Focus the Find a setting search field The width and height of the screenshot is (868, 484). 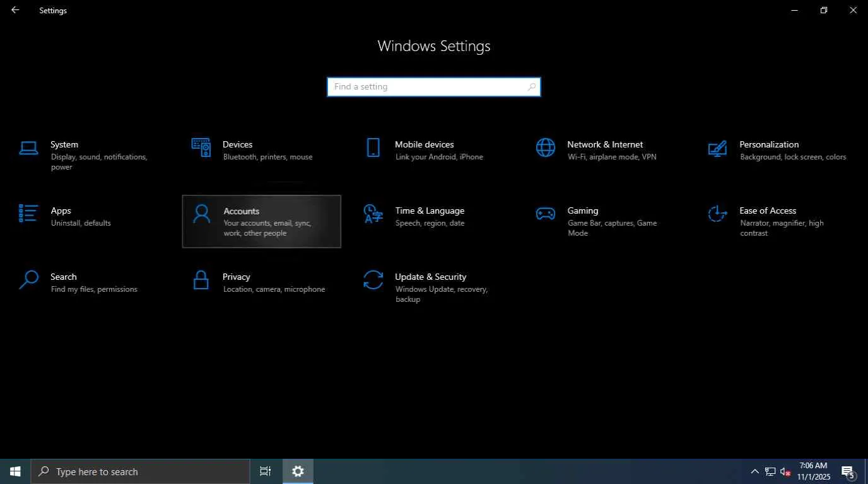[x=434, y=87]
